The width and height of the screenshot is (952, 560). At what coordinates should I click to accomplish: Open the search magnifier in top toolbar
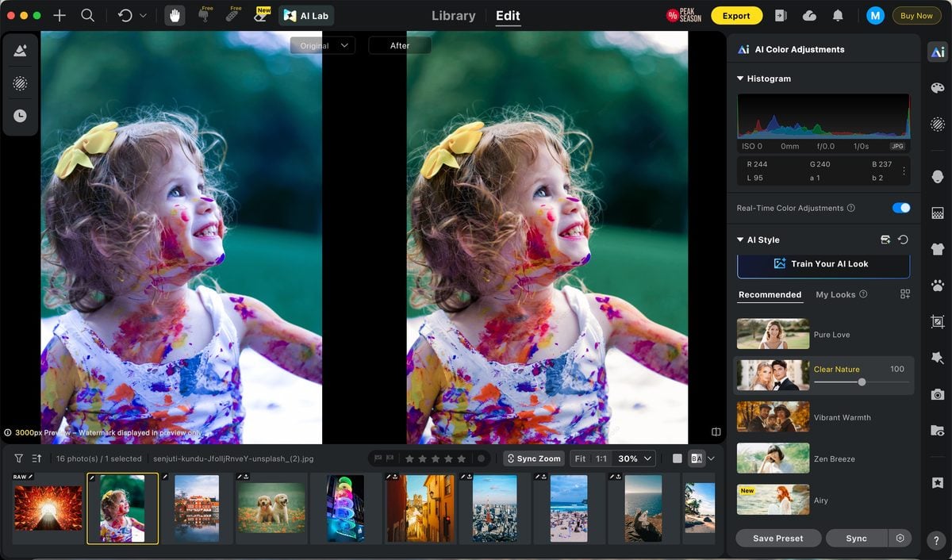click(88, 15)
